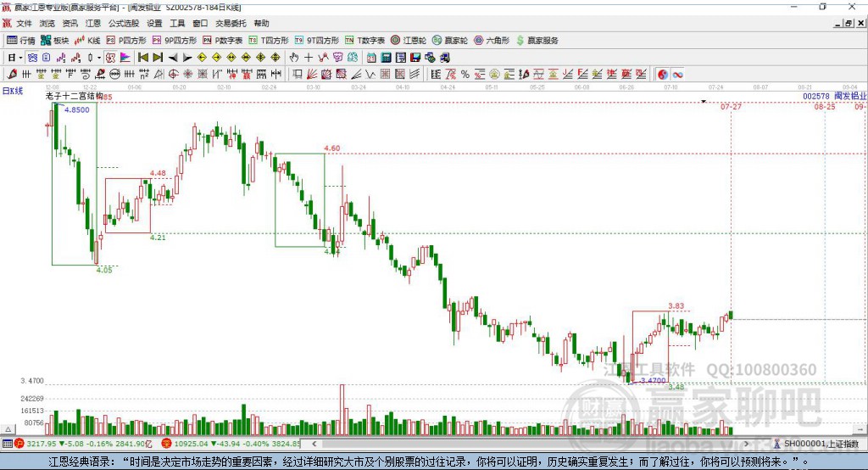Click the keyboard grid icon in status bar
868x470 pixels.
pyautogui.click(x=7, y=444)
